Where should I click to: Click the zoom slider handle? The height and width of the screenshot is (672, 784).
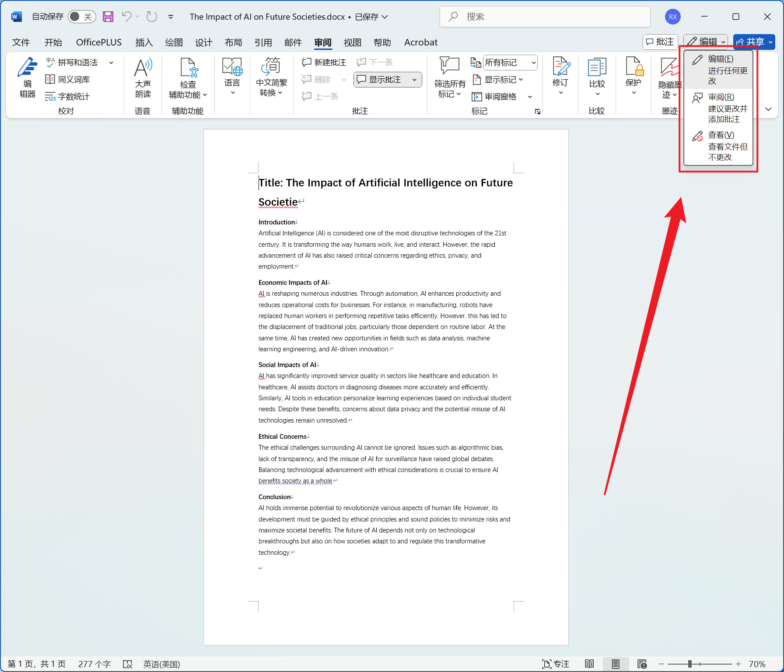(690, 664)
